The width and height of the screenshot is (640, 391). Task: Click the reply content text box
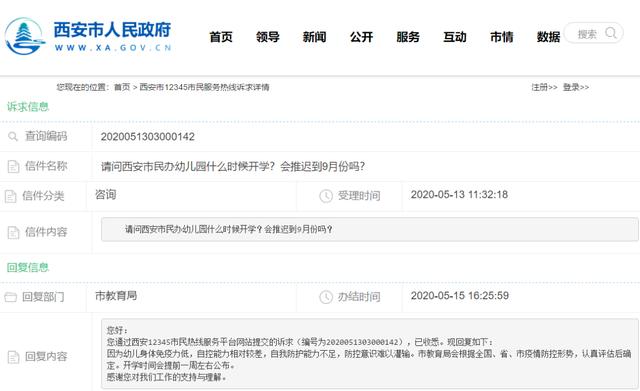coord(370,353)
